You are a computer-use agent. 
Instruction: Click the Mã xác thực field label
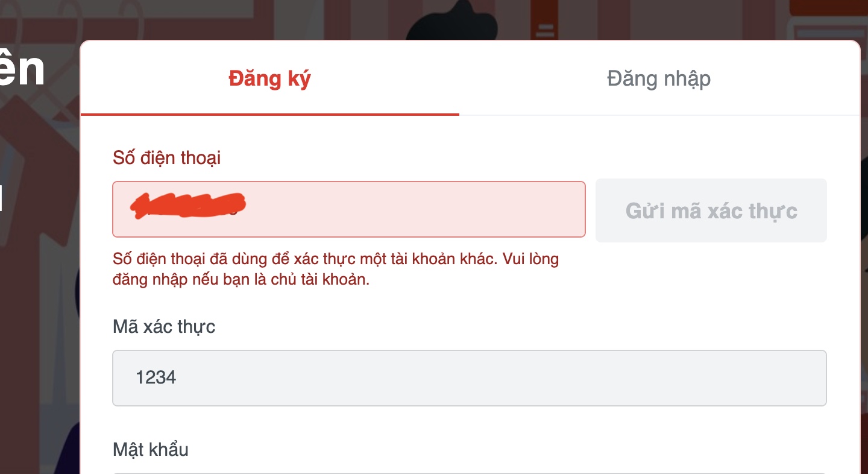(x=164, y=327)
